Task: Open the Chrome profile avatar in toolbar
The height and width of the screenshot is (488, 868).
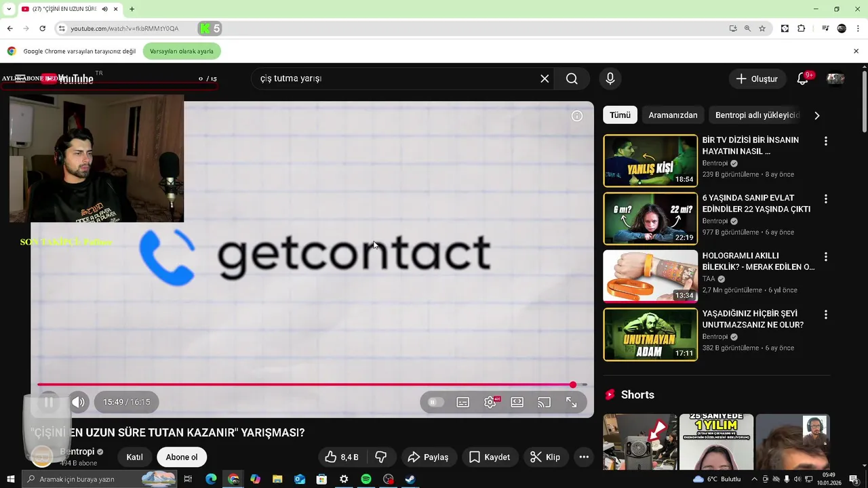Action: [x=842, y=28]
